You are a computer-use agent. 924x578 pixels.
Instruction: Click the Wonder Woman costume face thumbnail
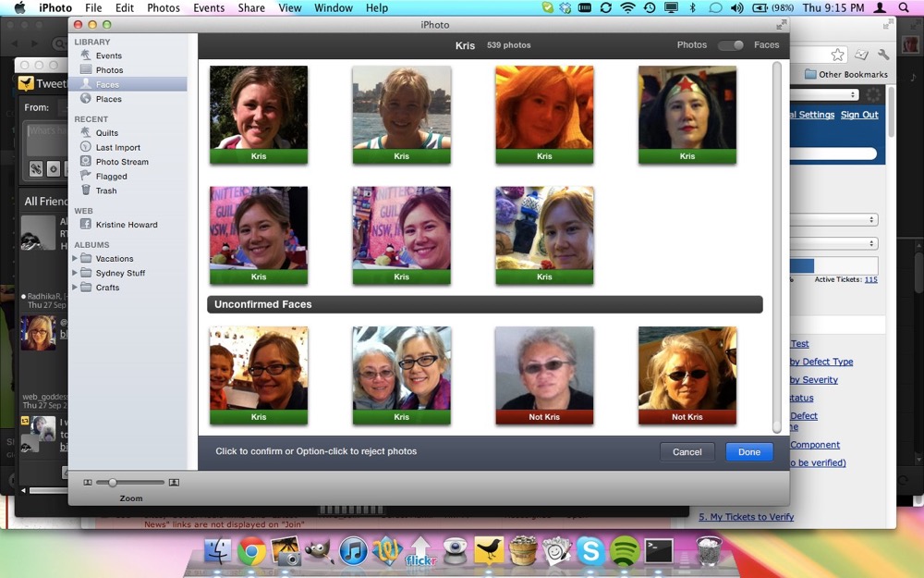687,109
